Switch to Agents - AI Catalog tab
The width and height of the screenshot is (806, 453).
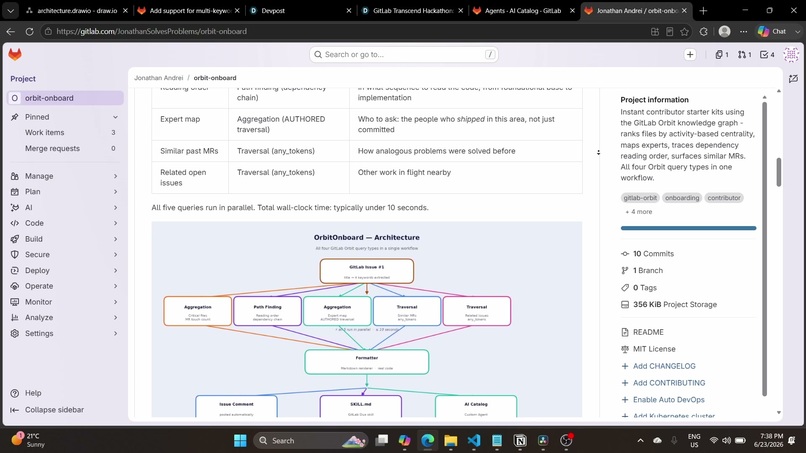coord(524,10)
